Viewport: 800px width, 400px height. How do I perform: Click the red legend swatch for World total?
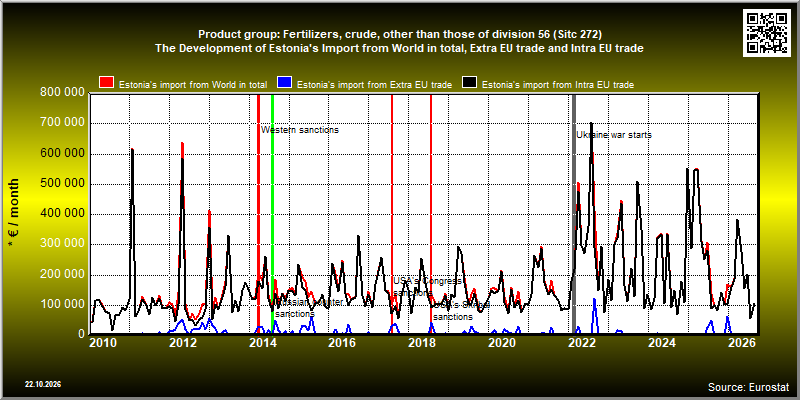click(106, 83)
